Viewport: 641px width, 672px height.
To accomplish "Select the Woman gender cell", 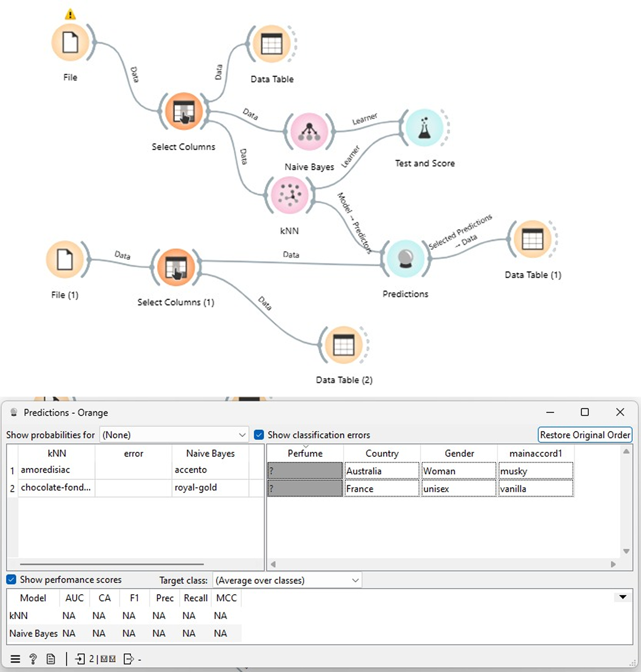I will [459, 471].
